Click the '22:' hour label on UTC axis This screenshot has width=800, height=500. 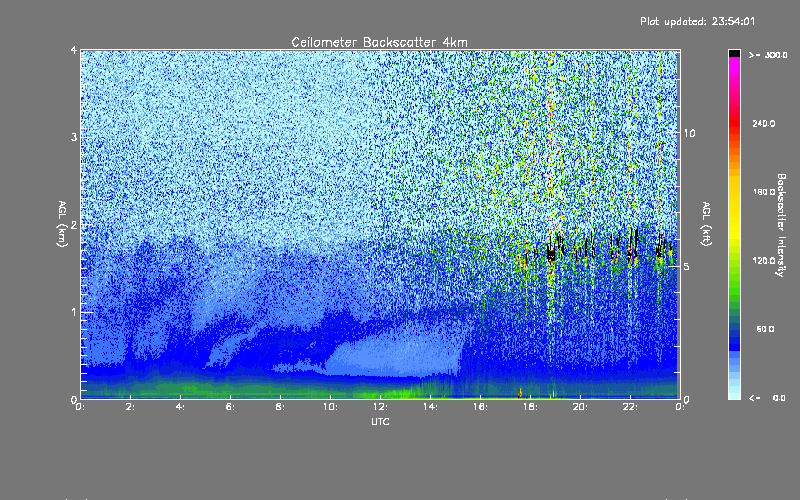[x=630, y=407]
